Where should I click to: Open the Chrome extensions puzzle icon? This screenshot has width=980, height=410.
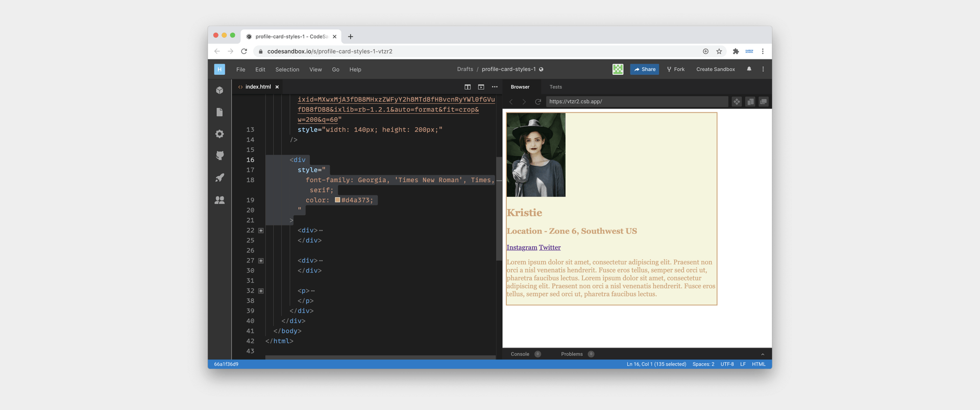[x=736, y=51]
